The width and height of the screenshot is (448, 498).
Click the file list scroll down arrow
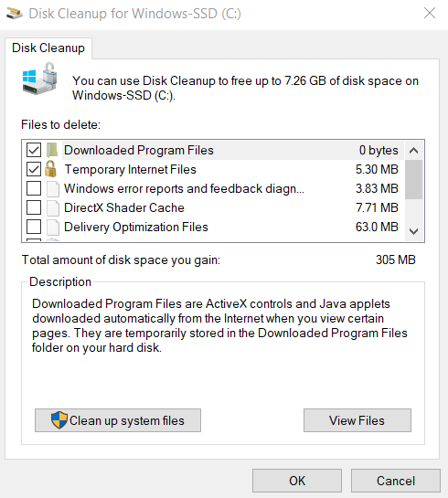click(x=413, y=231)
